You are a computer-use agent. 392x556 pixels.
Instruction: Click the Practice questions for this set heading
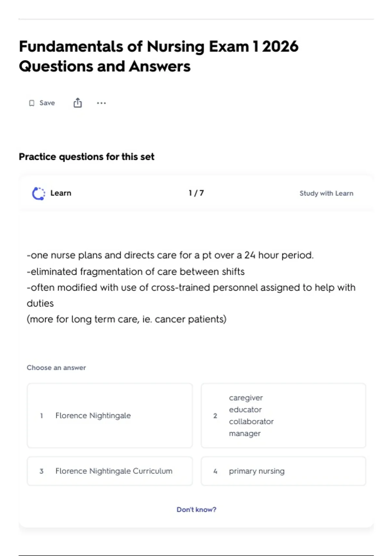pos(87,157)
